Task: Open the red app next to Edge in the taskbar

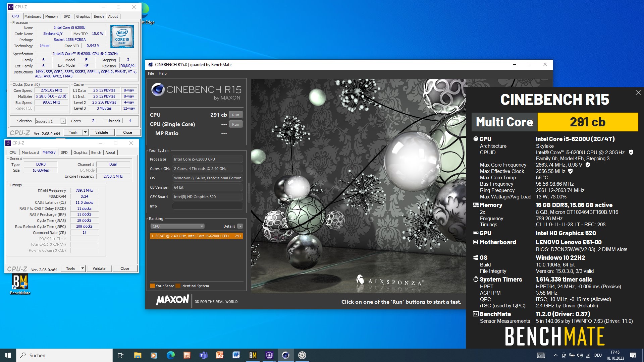Action: [187, 355]
